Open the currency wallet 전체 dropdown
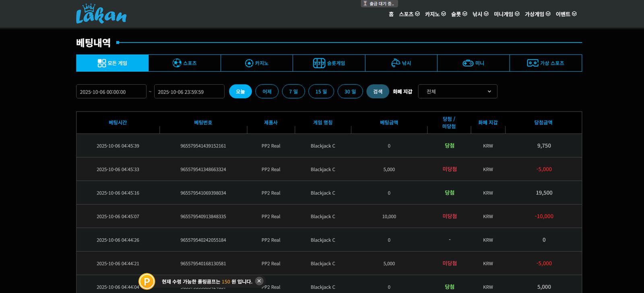 pyautogui.click(x=458, y=91)
